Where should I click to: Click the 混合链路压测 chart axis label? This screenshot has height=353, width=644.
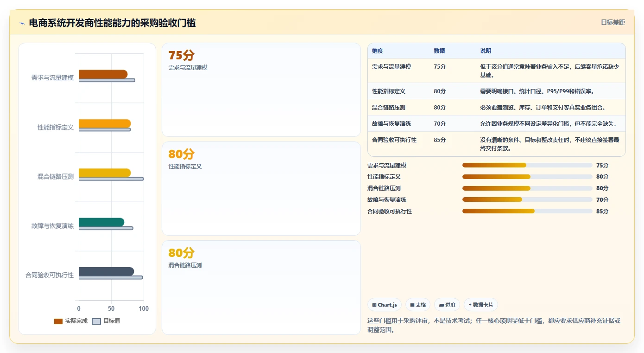point(56,176)
